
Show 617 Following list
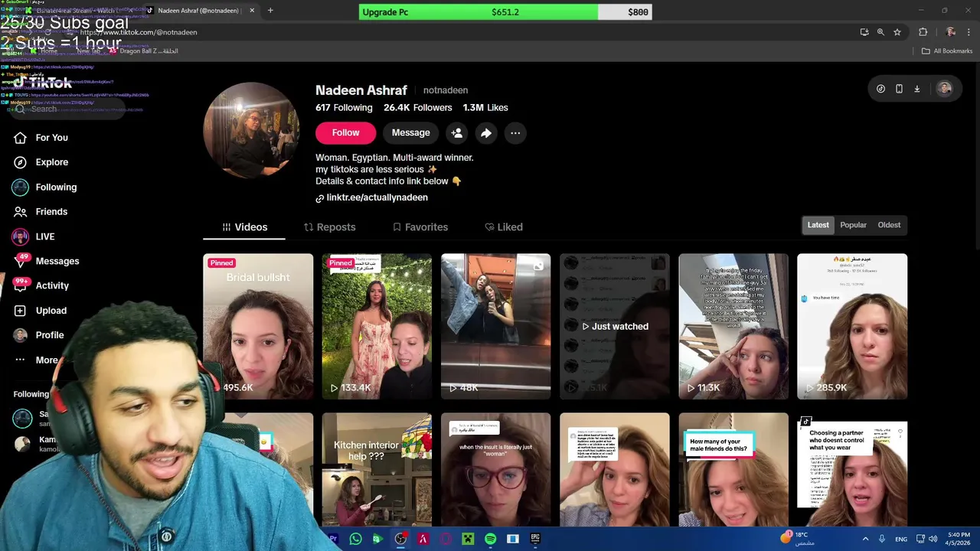point(344,108)
